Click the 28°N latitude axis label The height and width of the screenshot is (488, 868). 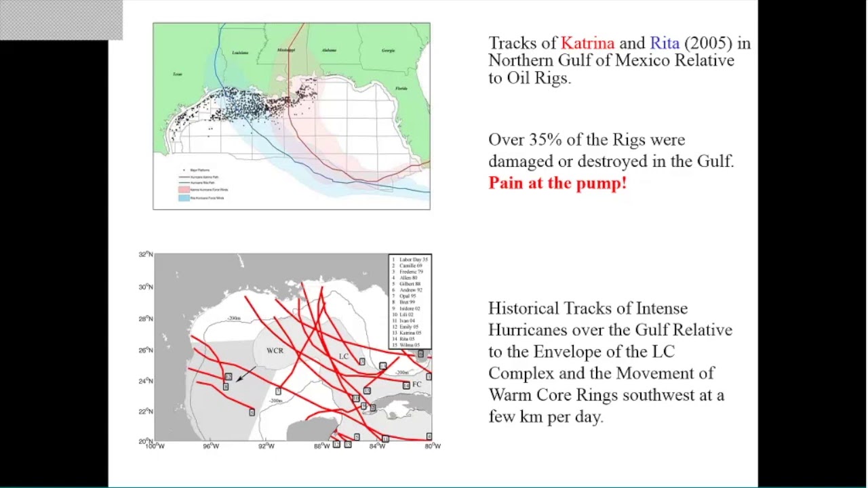tap(146, 319)
